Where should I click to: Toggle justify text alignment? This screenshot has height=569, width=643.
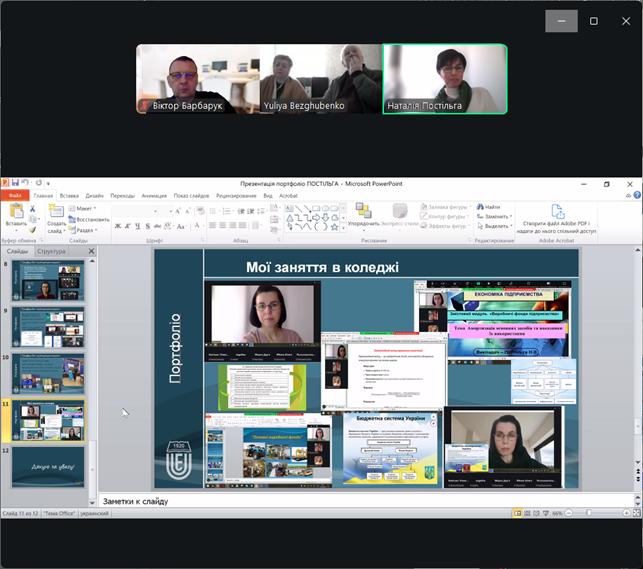[x=242, y=225]
